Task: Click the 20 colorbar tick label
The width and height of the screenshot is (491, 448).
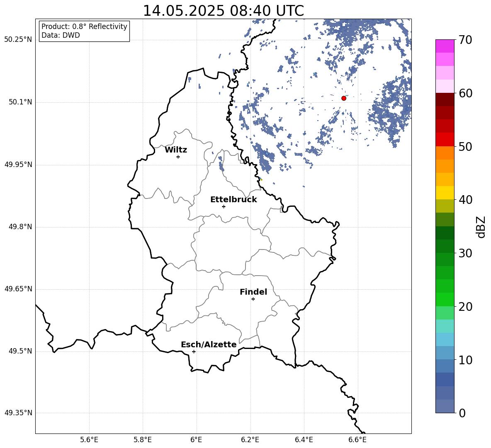Action: click(465, 306)
